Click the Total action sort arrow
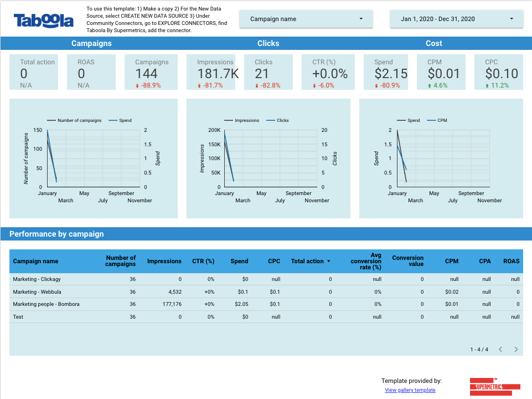532x399 pixels. click(329, 261)
